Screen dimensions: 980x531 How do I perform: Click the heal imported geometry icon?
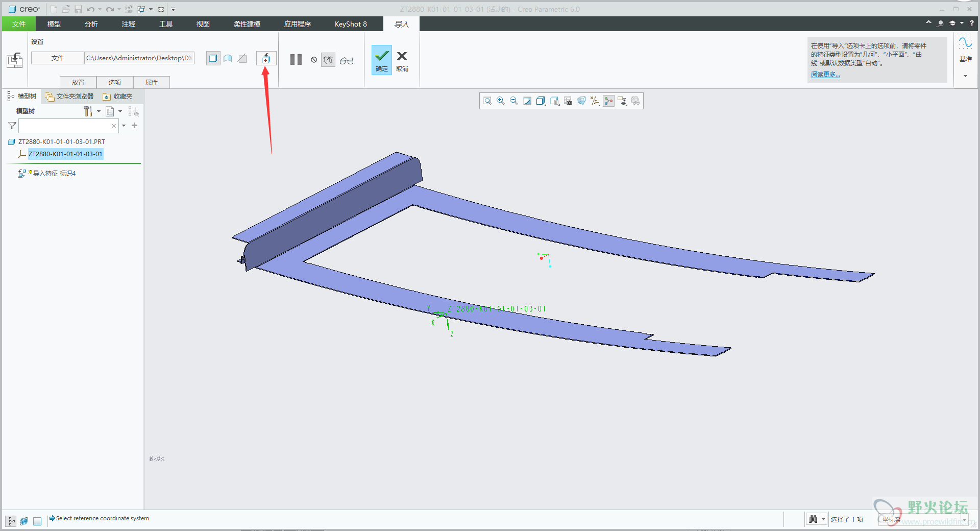266,59
